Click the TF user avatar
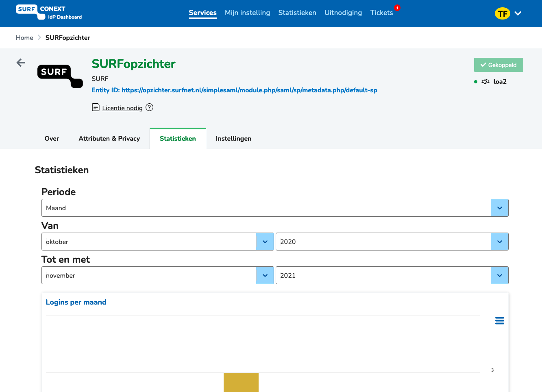 [x=503, y=13]
